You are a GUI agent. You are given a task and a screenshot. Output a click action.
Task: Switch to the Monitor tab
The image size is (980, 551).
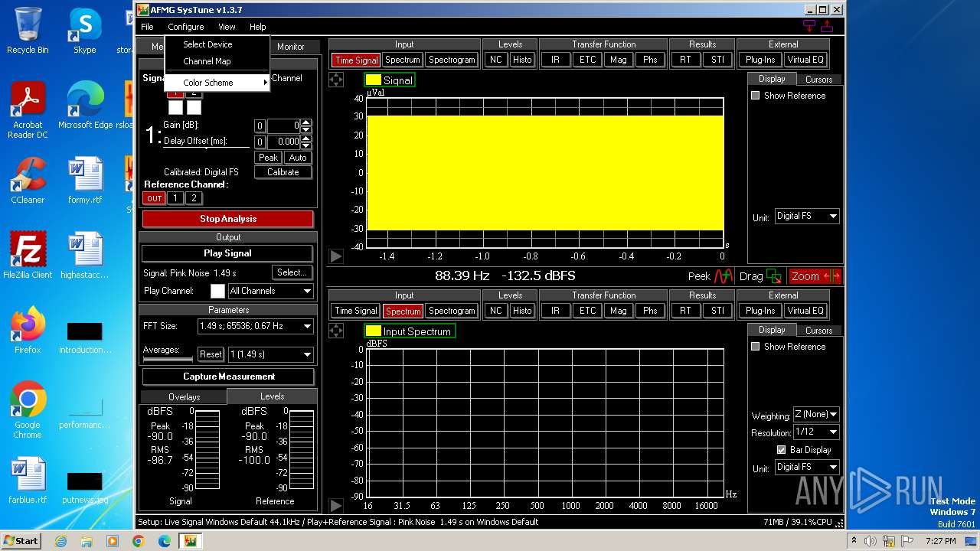tap(291, 47)
